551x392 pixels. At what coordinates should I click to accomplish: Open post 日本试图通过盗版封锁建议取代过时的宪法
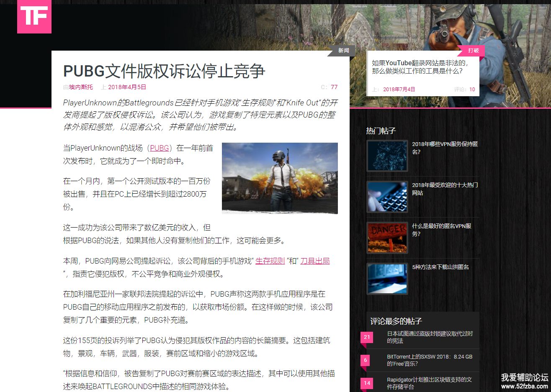430,337
